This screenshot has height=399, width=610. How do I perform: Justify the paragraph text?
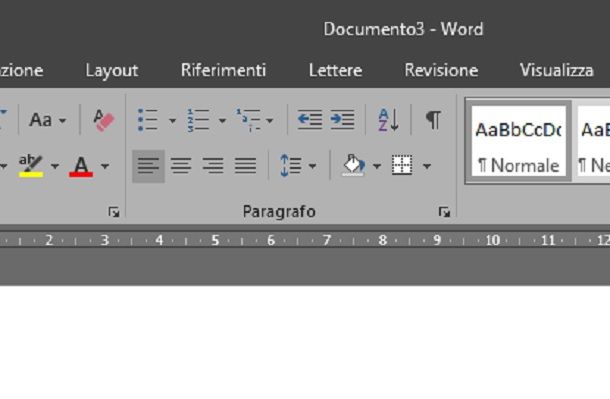point(245,166)
